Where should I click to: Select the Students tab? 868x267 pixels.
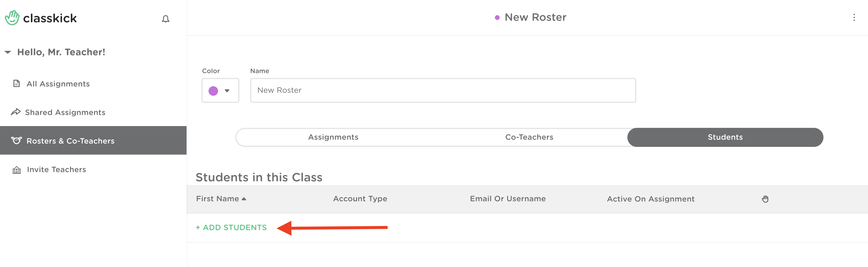[x=725, y=137]
